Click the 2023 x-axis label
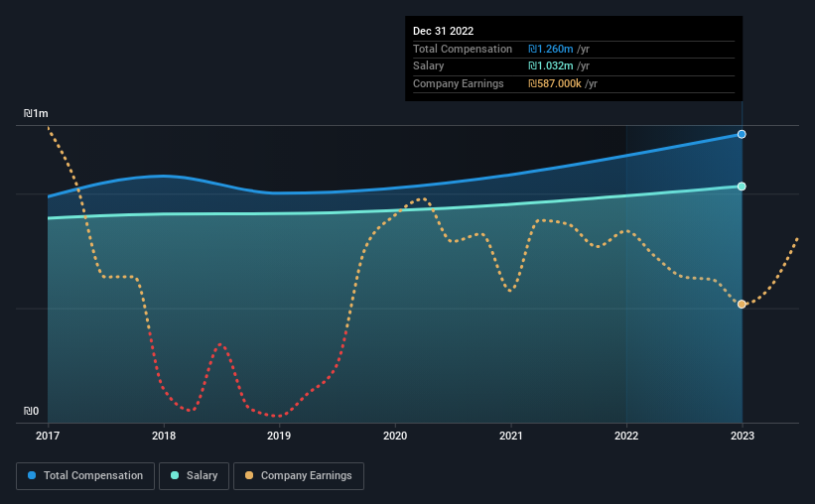This screenshot has width=815, height=504. (x=743, y=436)
